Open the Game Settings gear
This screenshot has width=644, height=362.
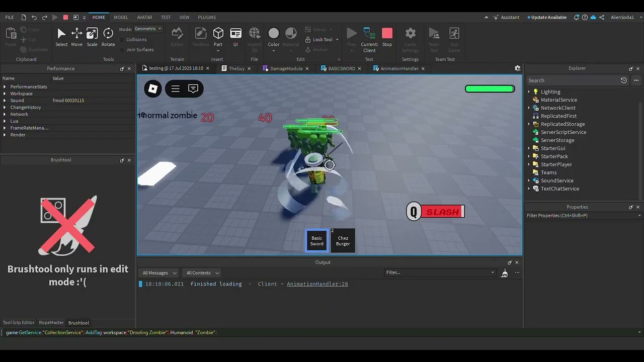[410, 37]
